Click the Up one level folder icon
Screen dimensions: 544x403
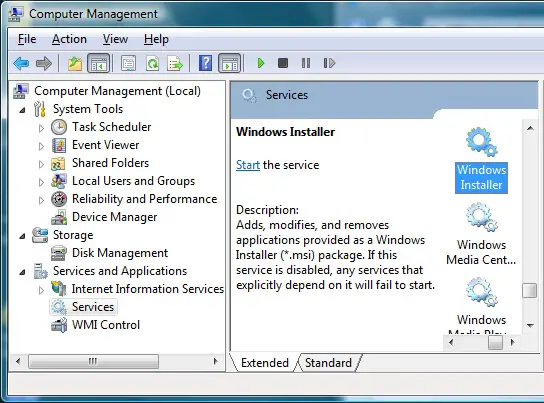[75, 63]
